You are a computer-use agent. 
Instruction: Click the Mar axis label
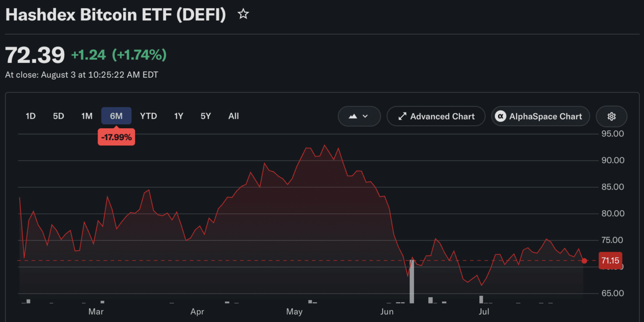pyautogui.click(x=96, y=312)
